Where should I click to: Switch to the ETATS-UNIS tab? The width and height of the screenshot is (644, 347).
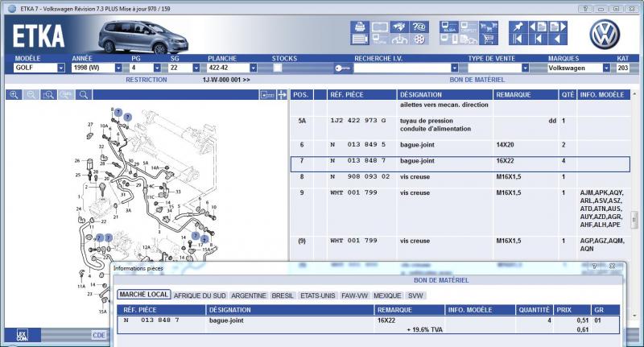point(317,295)
